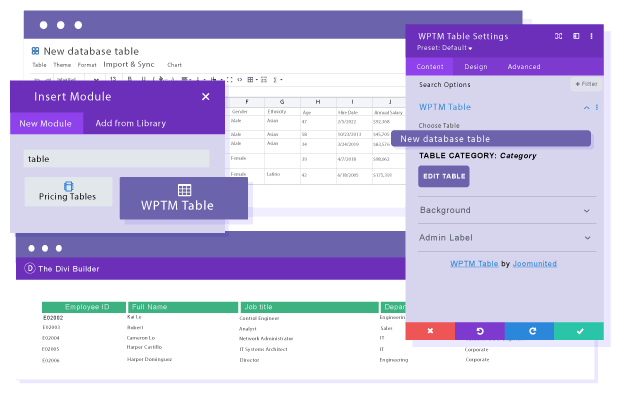This screenshot has width=630, height=396.
Task: Switch to the New Module tab
Action: coord(46,123)
